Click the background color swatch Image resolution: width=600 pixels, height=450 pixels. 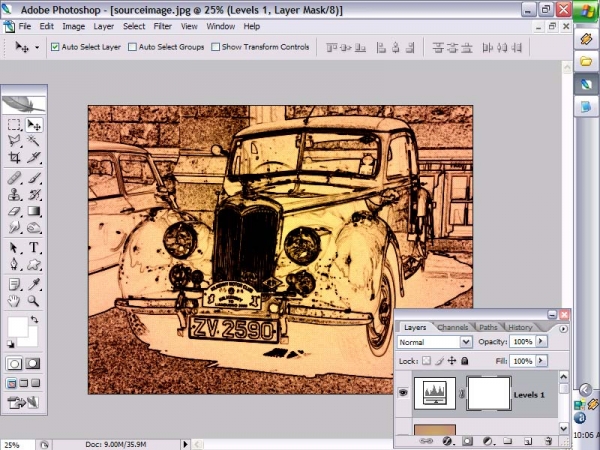(x=33, y=340)
